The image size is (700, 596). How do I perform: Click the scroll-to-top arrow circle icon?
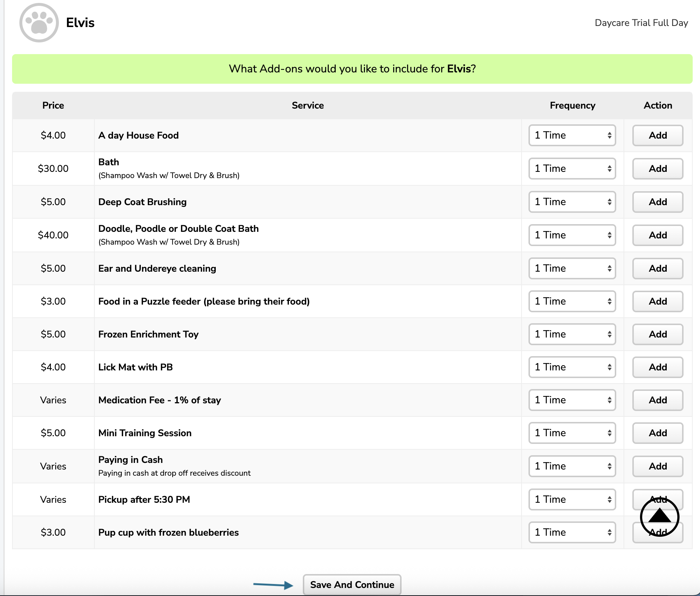coord(659,517)
